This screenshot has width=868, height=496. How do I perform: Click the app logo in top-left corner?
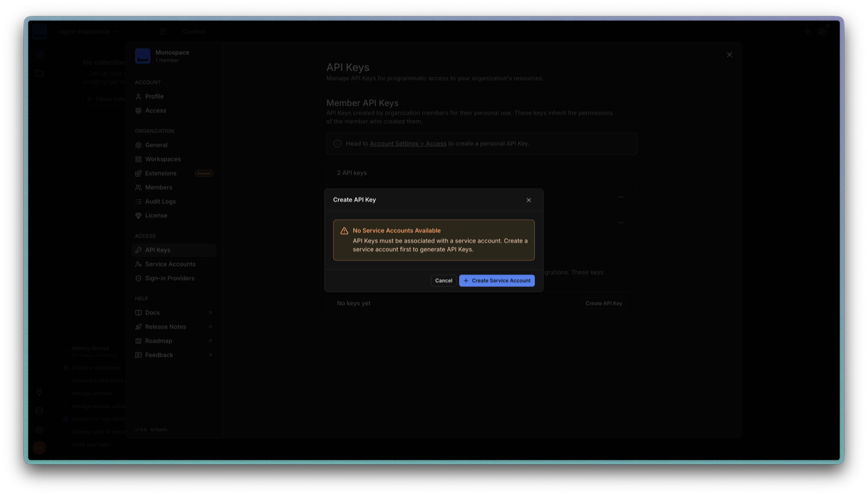(x=39, y=31)
